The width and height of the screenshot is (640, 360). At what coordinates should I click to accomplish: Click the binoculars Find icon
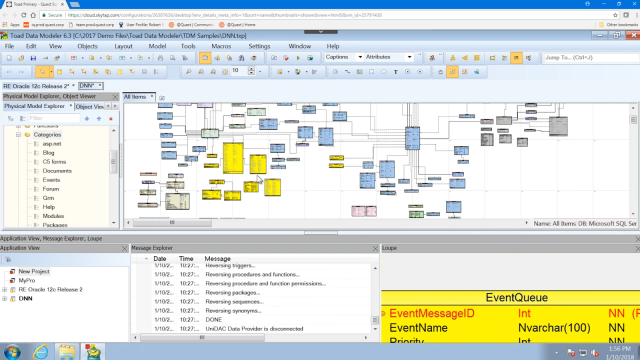pos(241,58)
